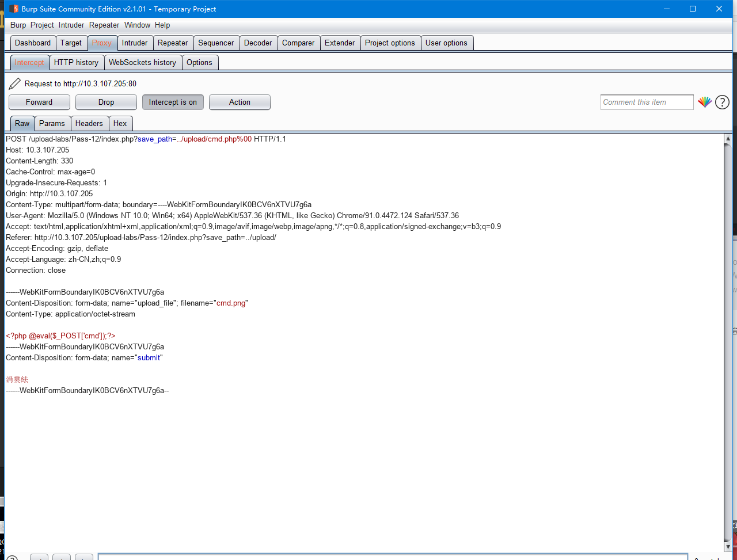The height and width of the screenshot is (560, 737).
Task: Click the request editor scroll up arrow
Action: click(728, 139)
